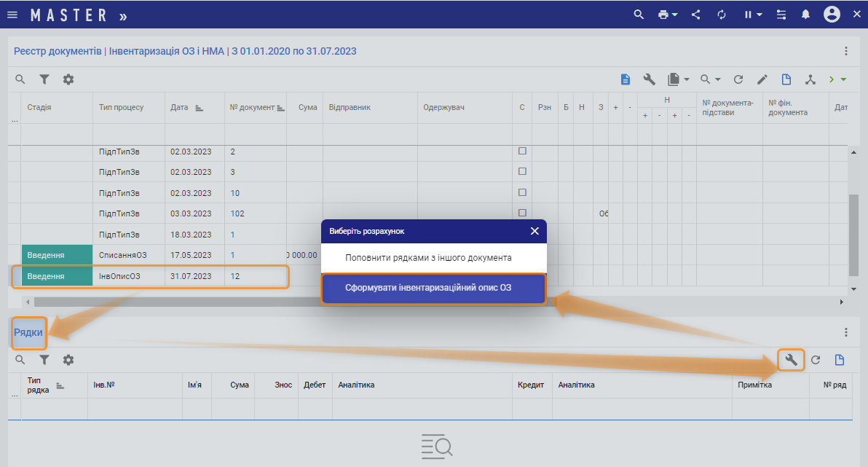Screen dimensions: 868x467
Task: Open the hierarchy tree icon in registry toolbar
Action: [810, 79]
